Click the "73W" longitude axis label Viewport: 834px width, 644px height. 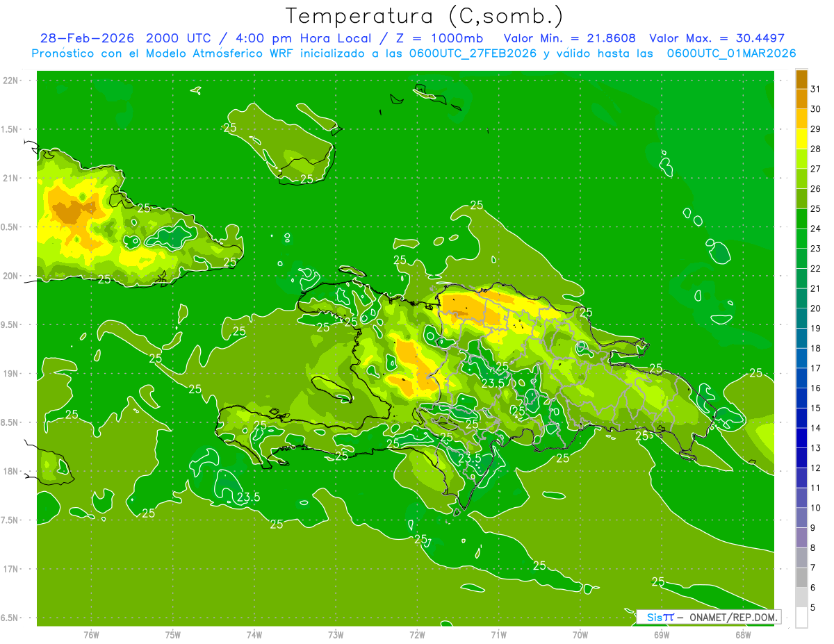pyautogui.click(x=336, y=634)
